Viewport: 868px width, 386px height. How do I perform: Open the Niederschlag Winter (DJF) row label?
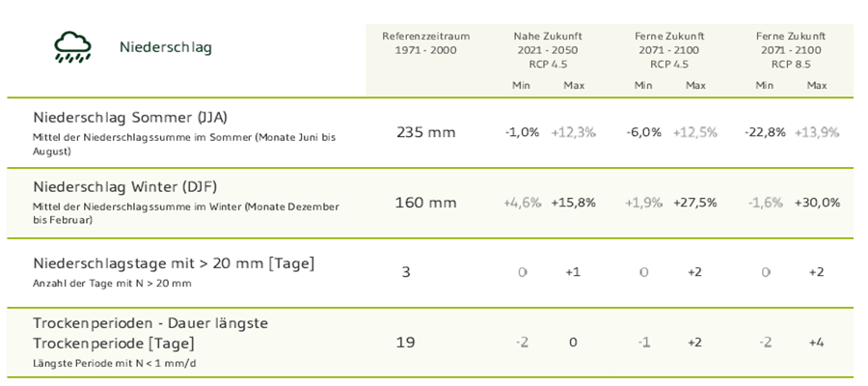(x=129, y=186)
